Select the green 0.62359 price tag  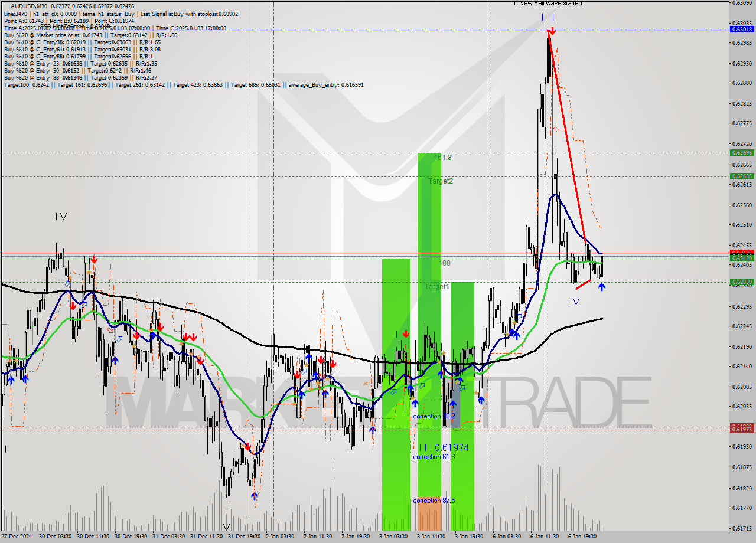(742, 282)
